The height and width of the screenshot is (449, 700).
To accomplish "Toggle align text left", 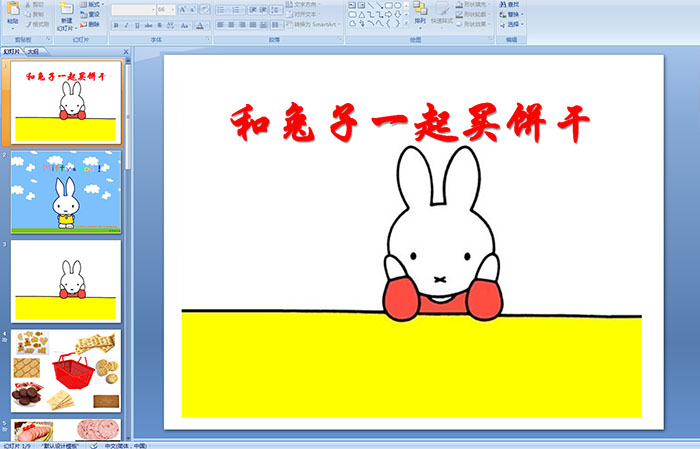I will (221, 25).
